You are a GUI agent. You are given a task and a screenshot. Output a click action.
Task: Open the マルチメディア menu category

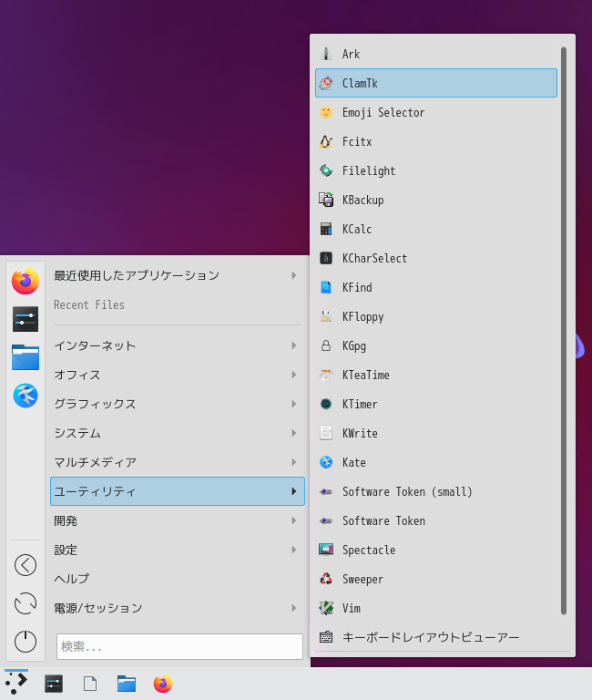tap(178, 462)
